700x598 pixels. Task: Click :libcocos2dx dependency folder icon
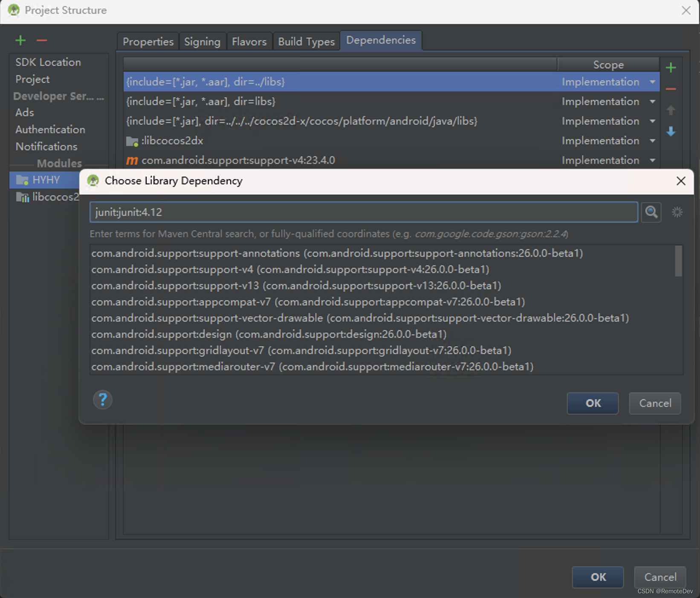point(132,141)
